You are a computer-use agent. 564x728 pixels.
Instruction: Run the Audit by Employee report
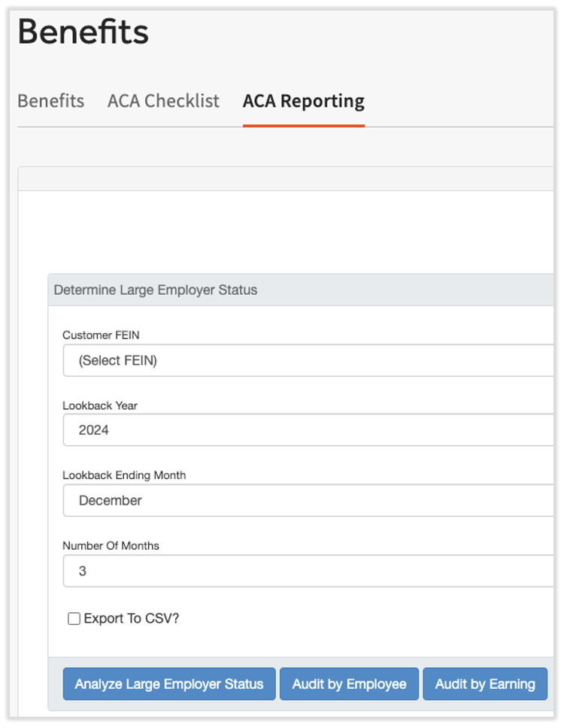pyautogui.click(x=349, y=684)
